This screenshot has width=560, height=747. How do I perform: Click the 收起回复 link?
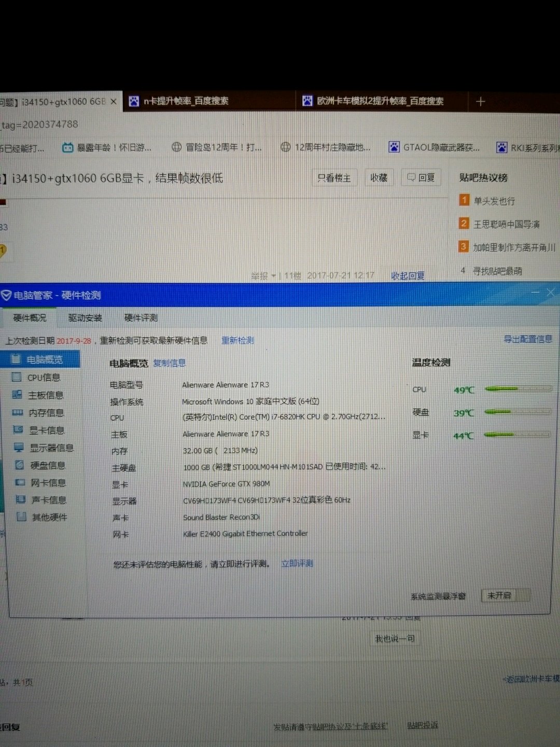pyautogui.click(x=408, y=275)
